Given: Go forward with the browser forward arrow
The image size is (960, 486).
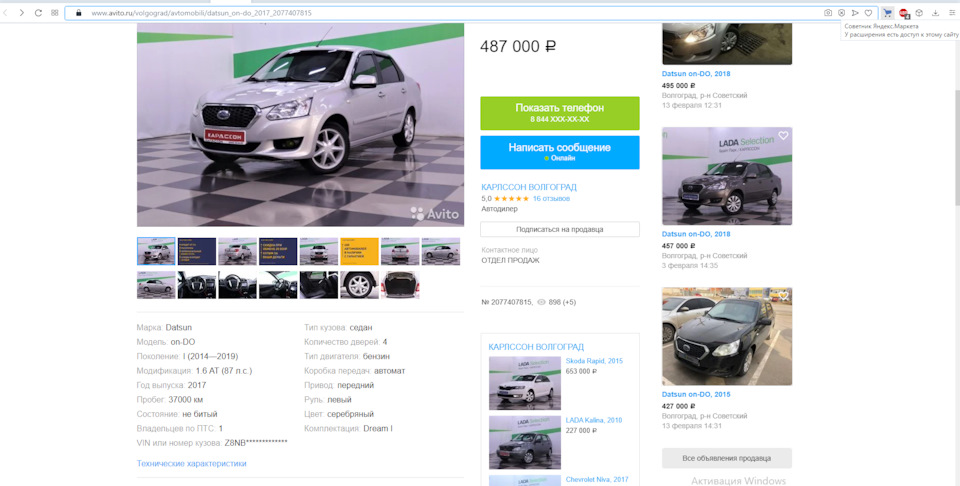Looking at the screenshot, I should (21, 12).
